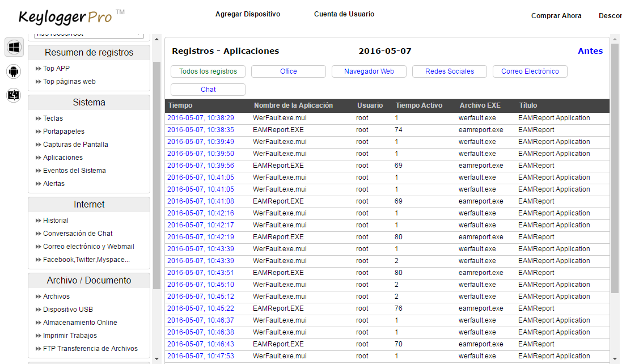Viewport: 622px width, 364px height.
Task: Filter logs by Navegador Web
Action: [369, 71]
